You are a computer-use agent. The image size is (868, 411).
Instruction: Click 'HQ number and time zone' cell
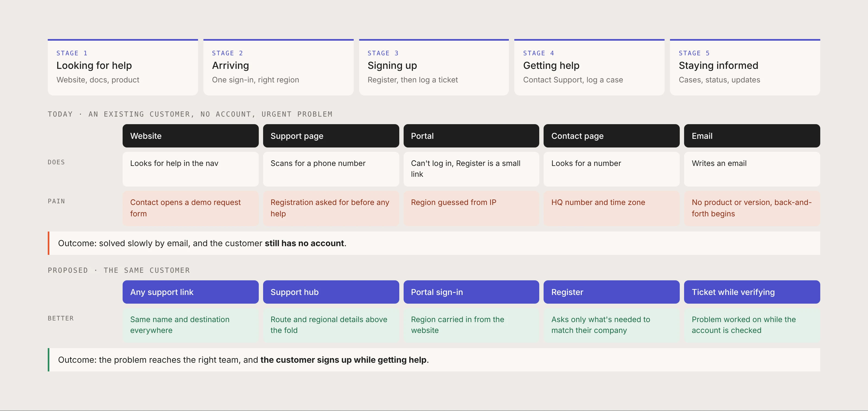coord(612,208)
